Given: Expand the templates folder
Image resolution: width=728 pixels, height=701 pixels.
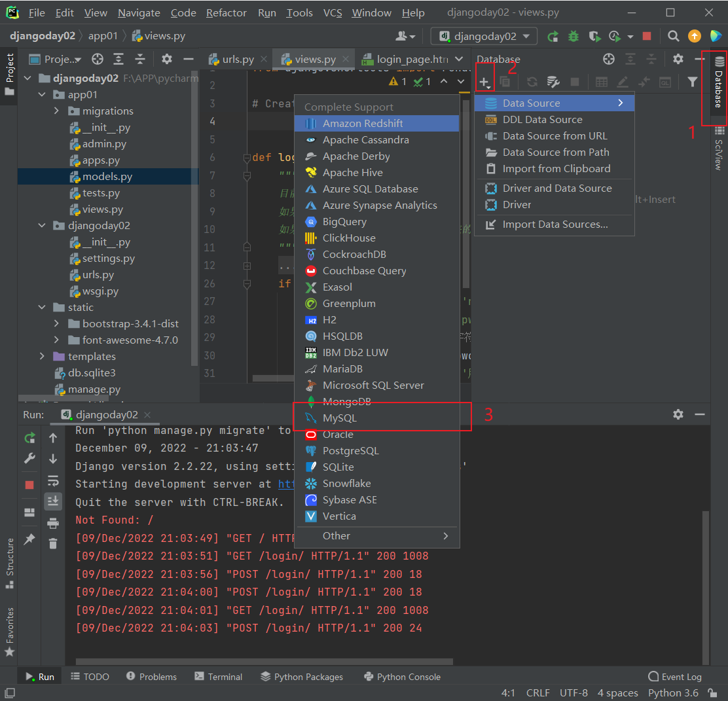Looking at the screenshot, I should click(x=43, y=357).
